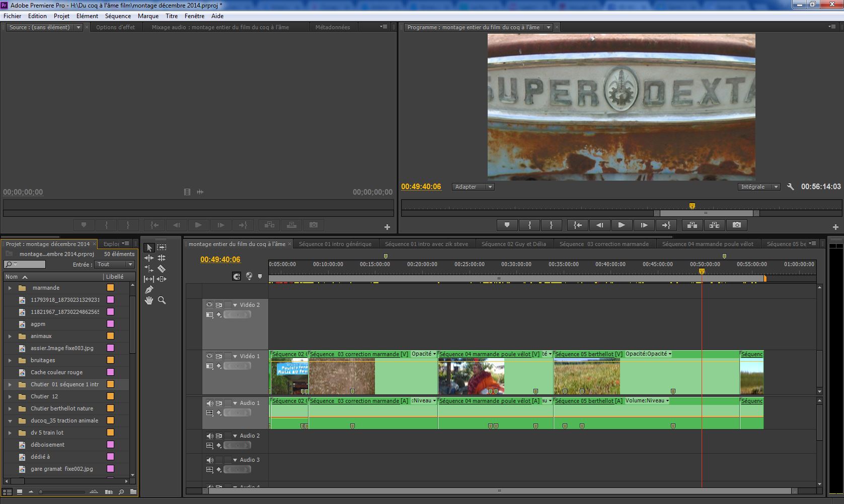844x504 pixels.
Task: Click the Find icon in Project panel footer
Action: click(121, 492)
